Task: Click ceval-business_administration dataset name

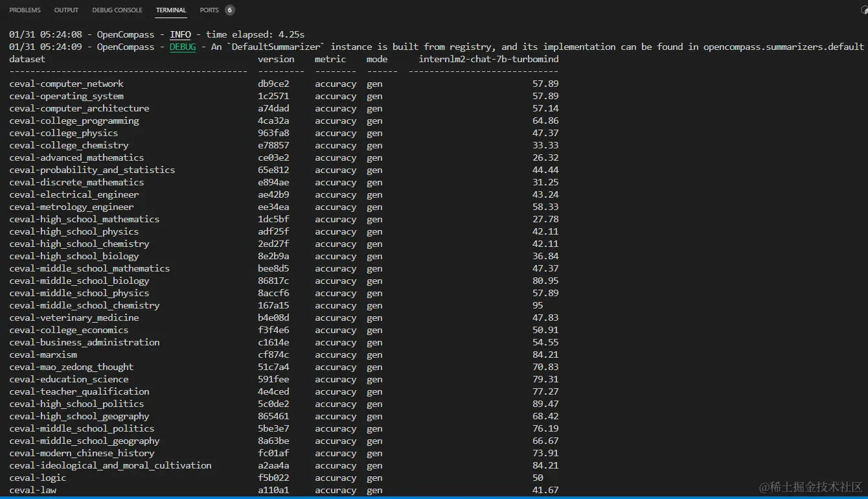Action: click(x=84, y=342)
